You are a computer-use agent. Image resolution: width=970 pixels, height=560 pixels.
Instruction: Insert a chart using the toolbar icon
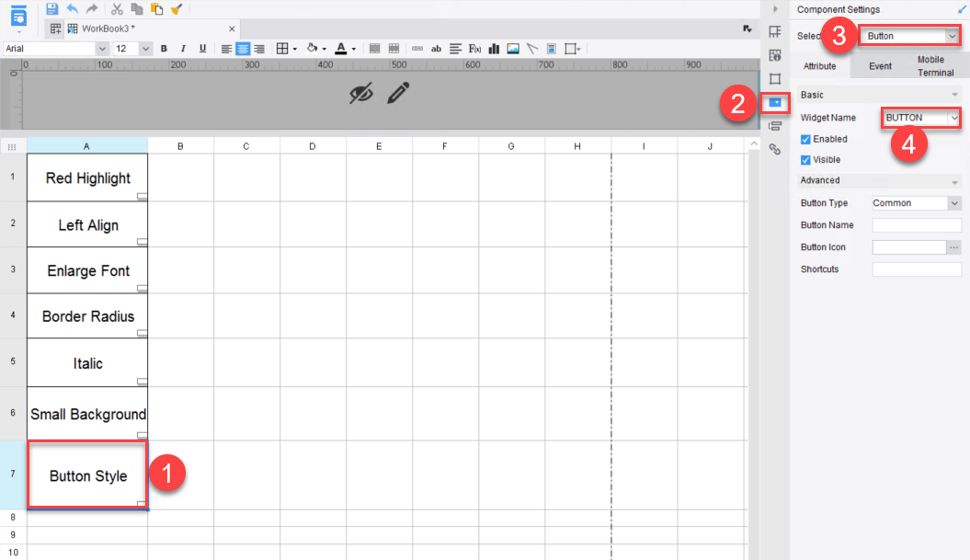(495, 48)
